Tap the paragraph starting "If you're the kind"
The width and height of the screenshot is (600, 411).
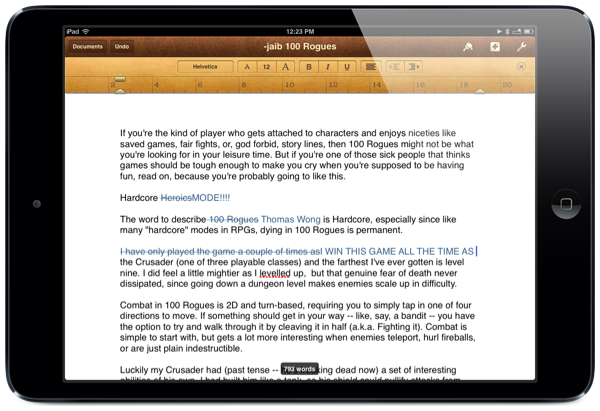pyautogui.click(x=297, y=155)
